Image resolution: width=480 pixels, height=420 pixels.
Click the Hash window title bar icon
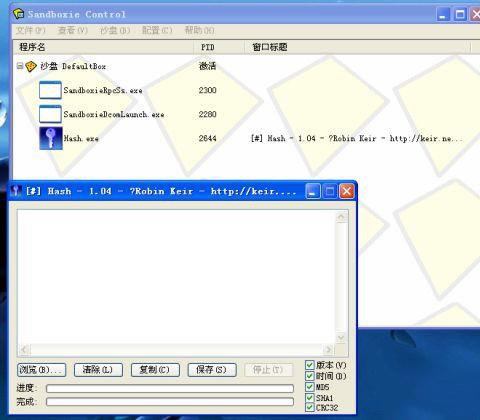pos(16,191)
